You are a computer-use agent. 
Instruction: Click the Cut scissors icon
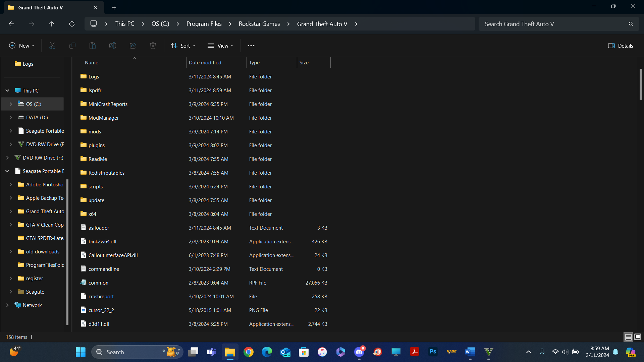click(52, 46)
